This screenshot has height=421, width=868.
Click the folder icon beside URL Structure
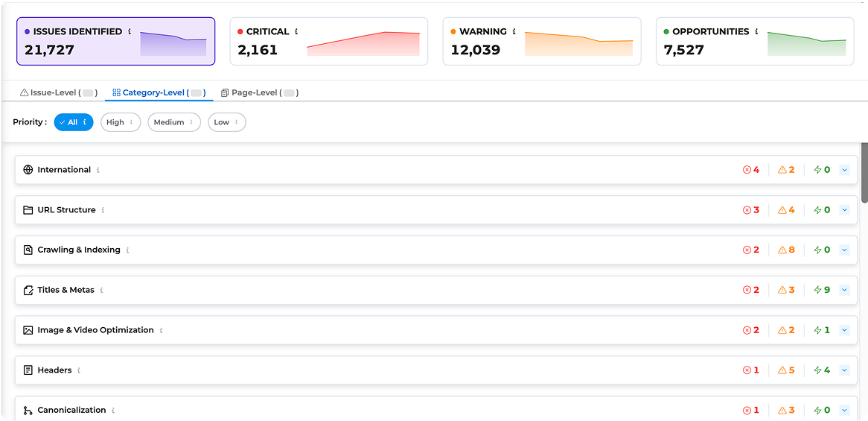(x=28, y=210)
